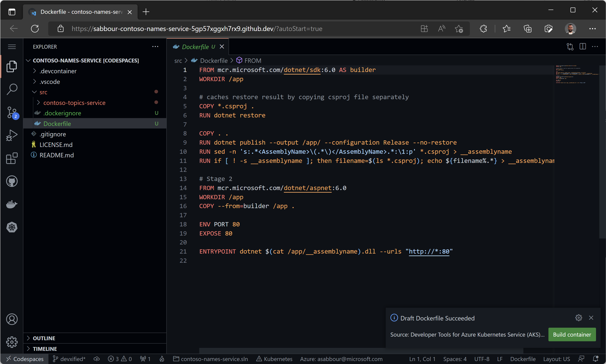
Task: Click the Build container button
Action: pyautogui.click(x=572, y=334)
